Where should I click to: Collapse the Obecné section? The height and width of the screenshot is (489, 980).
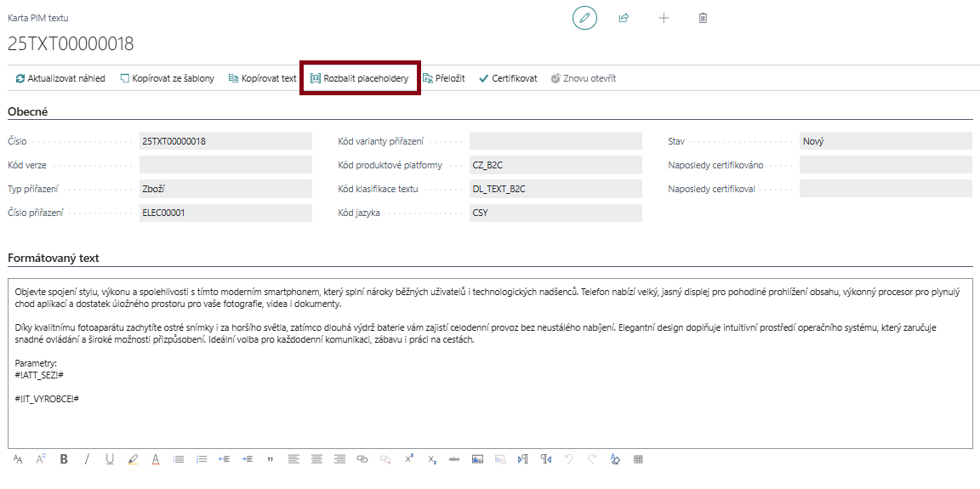tap(28, 111)
